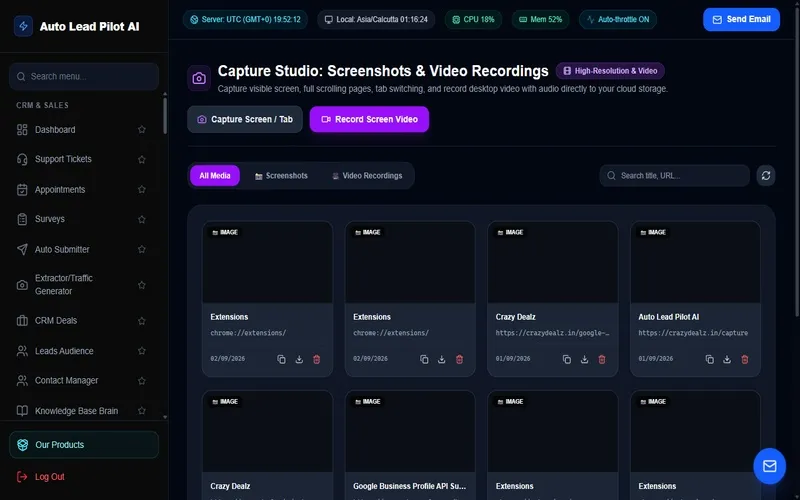Screen dimensions: 800x500
Task: Toggle favorite star for Appointments
Action: click(x=142, y=189)
